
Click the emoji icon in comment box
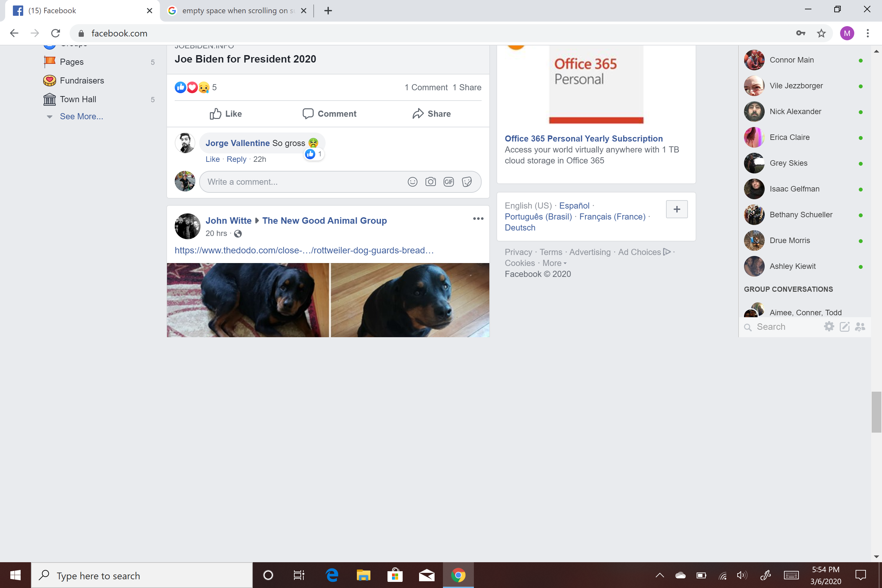point(413,182)
